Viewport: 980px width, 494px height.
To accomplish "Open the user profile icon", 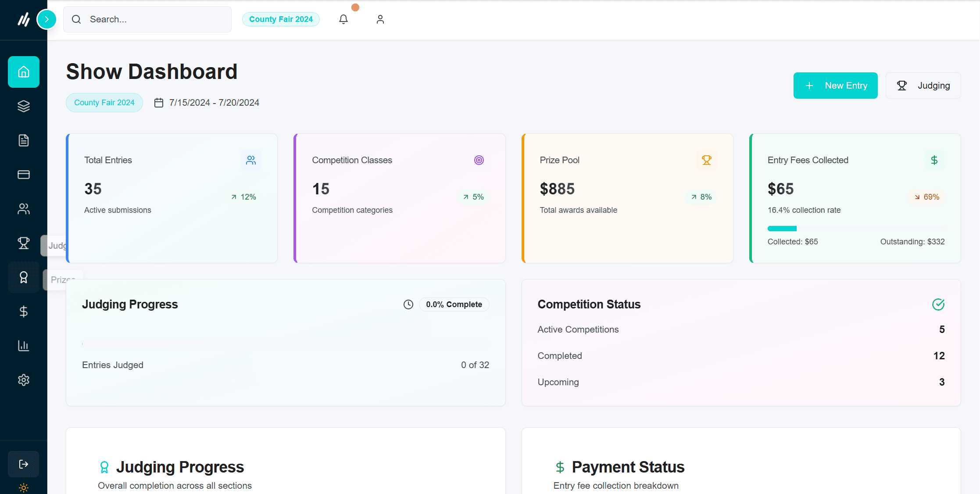I will [x=380, y=19].
